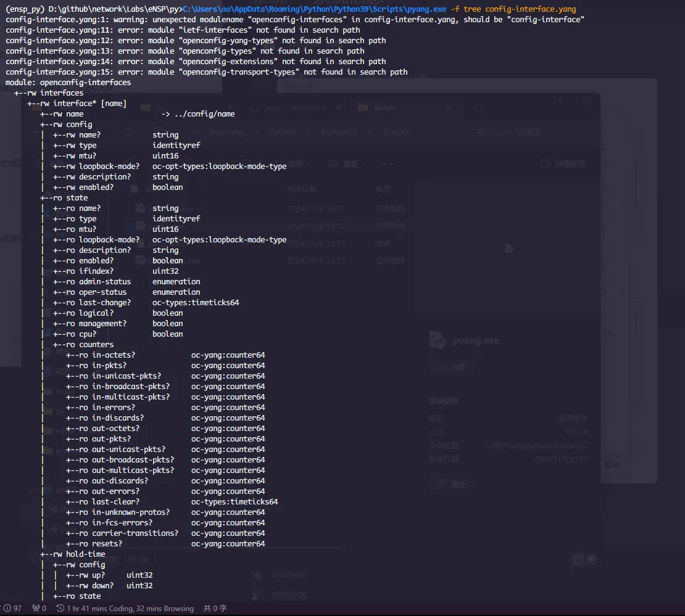Click '+--ro admin-status' line

coord(92,281)
